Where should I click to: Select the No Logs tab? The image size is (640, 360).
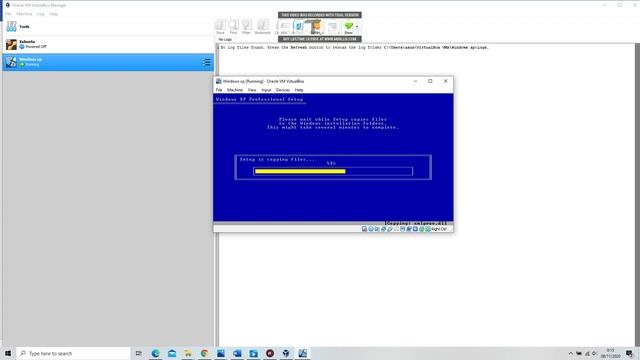click(x=225, y=39)
